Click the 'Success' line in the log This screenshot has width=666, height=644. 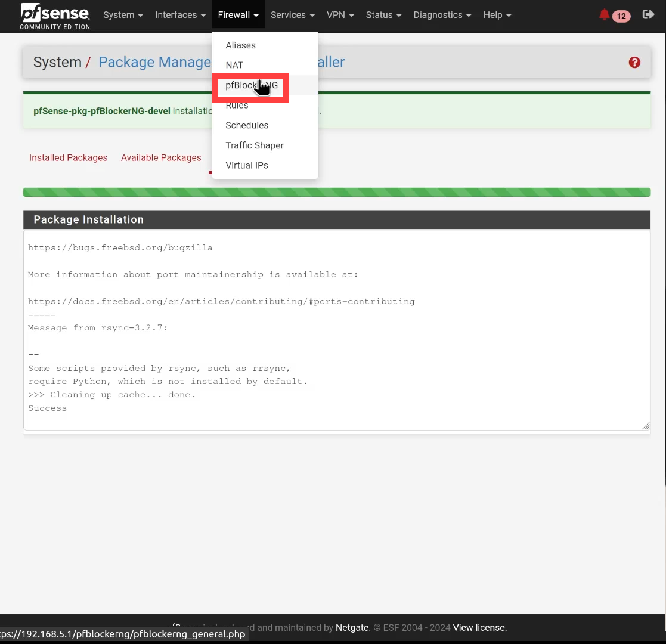pos(47,408)
